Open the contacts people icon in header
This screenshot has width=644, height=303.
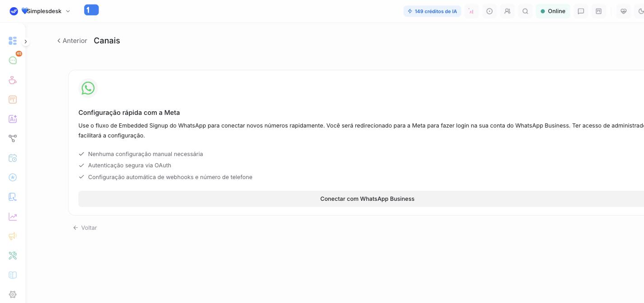508,11
